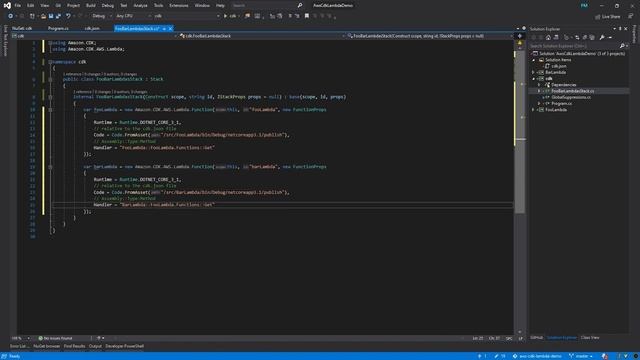Open the Analyze menu
The height and width of the screenshot is (360, 640).
pyautogui.click(x=140, y=6)
